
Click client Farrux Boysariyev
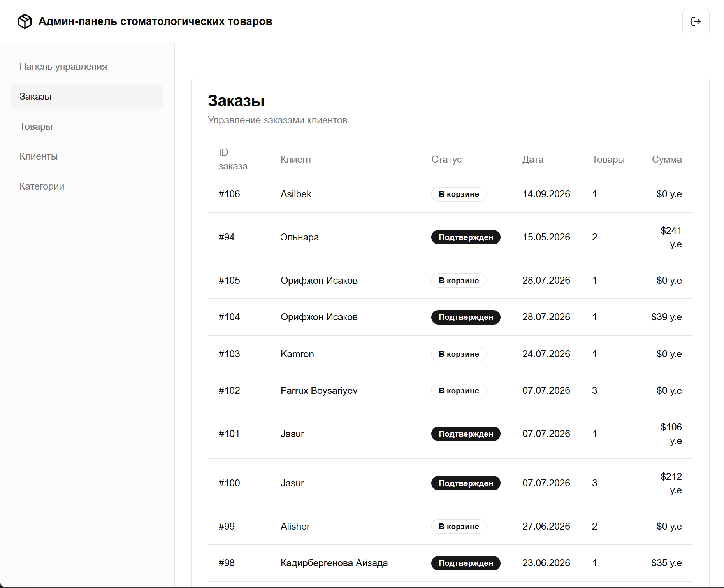point(319,391)
